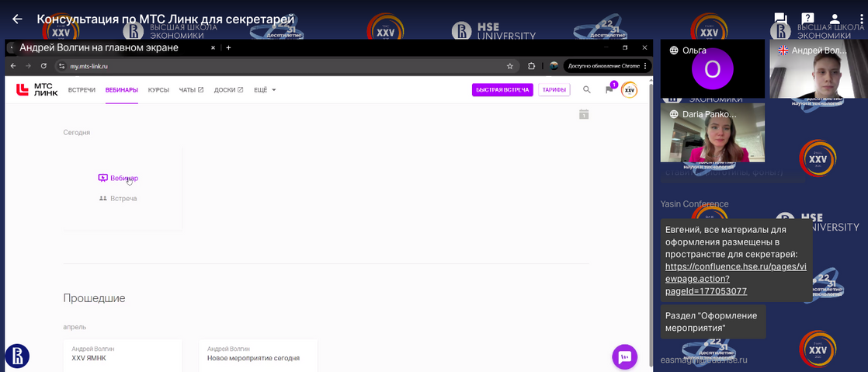Click the БЫСТРАЯ ВСТРЕЧА button

[502, 89]
